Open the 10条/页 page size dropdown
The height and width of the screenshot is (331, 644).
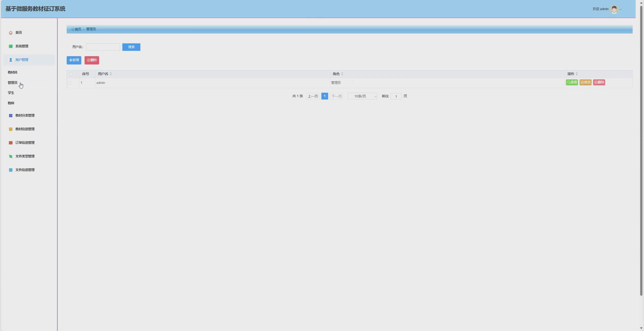[362, 96]
